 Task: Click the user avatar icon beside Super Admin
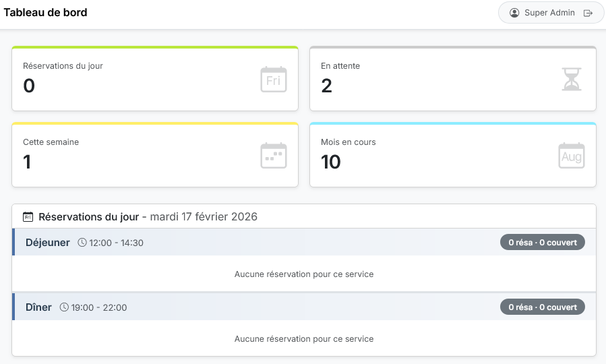[515, 13]
